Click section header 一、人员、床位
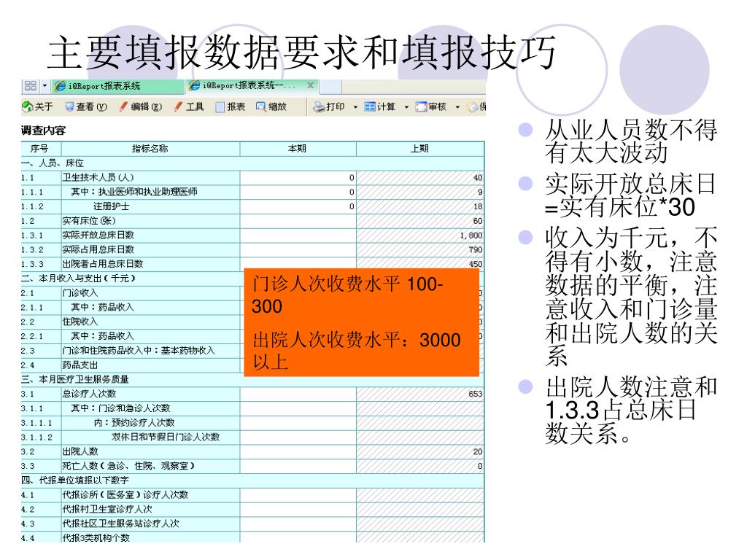Image resolution: width=747 pixels, height=560 pixels. pyautogui.click(x=53, y=163)
